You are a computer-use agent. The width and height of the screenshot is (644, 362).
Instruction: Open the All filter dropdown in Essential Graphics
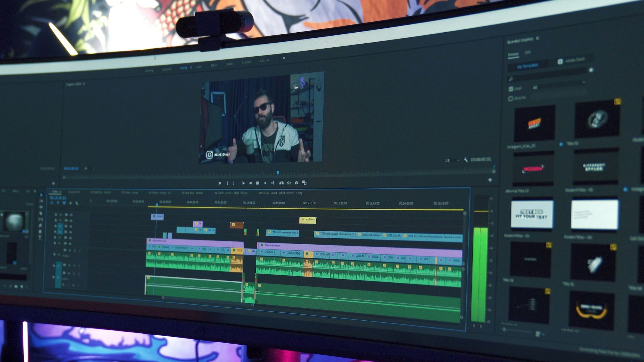click(x=535, y=88)
